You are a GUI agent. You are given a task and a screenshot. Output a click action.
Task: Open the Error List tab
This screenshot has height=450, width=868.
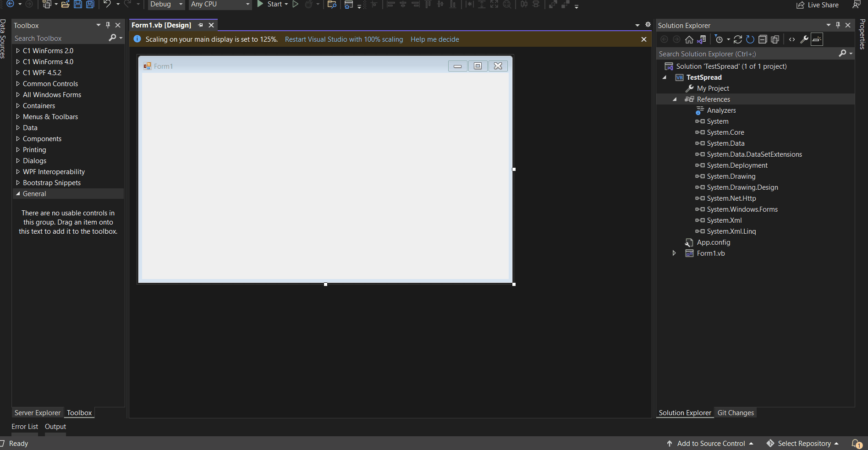tap(25, 427)
